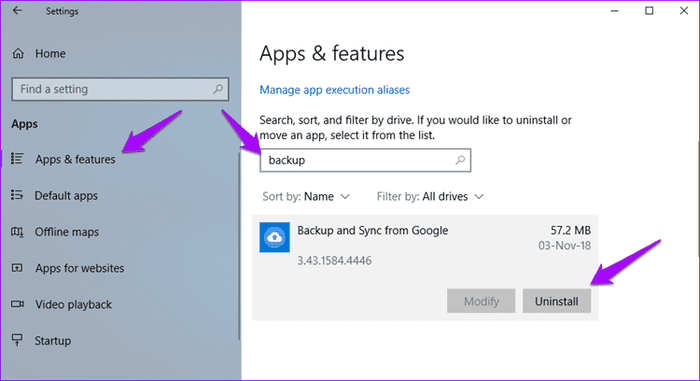Click the Modify button
Viewport: 700px width, 381px height.
coord(481,301)
